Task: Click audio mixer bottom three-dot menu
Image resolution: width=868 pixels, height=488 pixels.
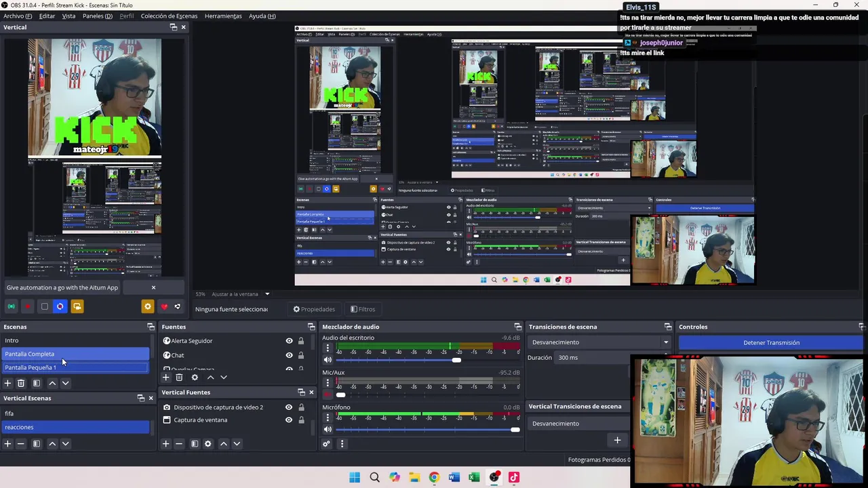Action: (342, 444)
